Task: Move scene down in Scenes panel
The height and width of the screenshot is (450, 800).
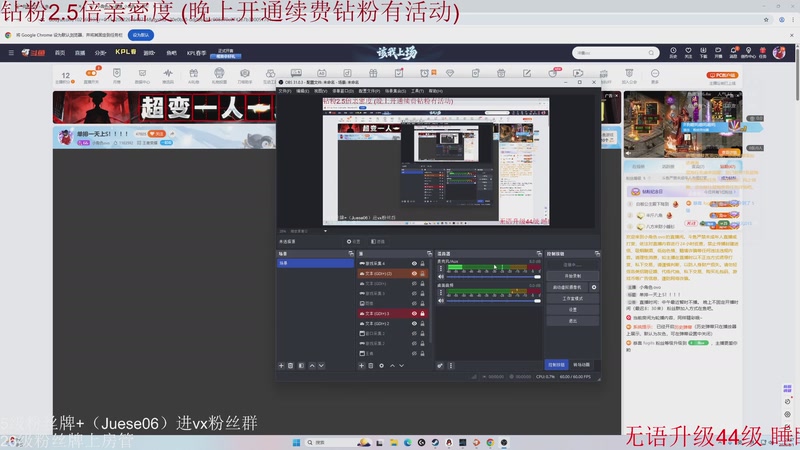Action: pos(321,366)
